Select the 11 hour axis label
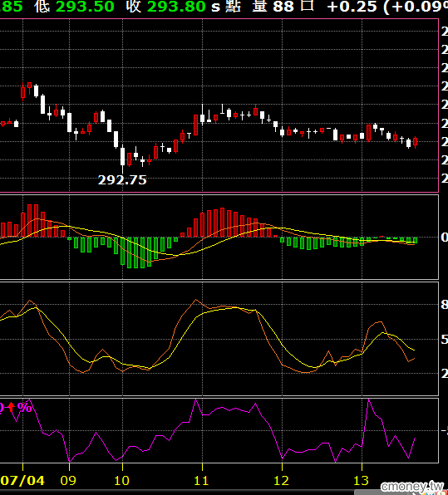This screenshot has height=495, width=448. click(x=201, y=481)
